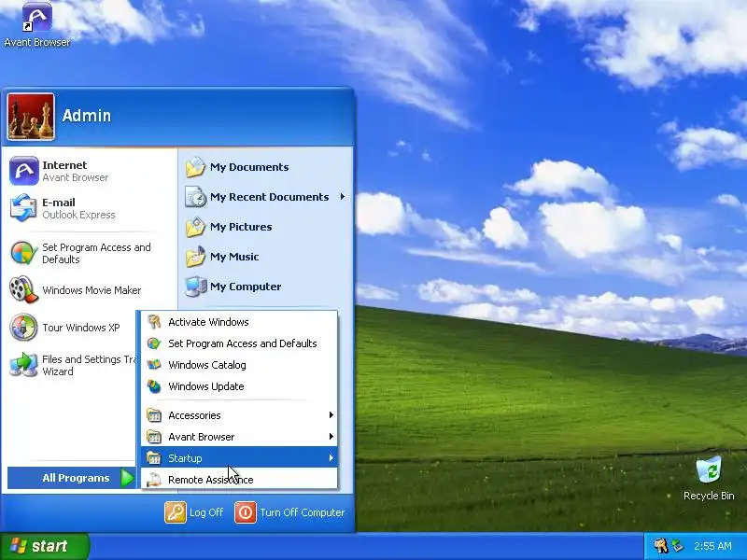The width and height of the screenshot is (747, 560).
Task: Click the second icon in system tray
Action: [x=677, y=546]
